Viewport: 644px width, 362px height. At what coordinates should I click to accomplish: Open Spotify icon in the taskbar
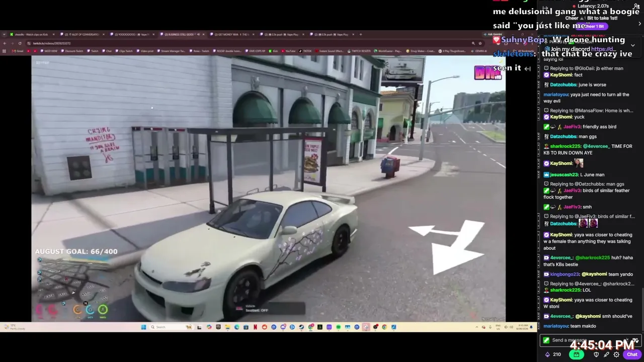338,327
